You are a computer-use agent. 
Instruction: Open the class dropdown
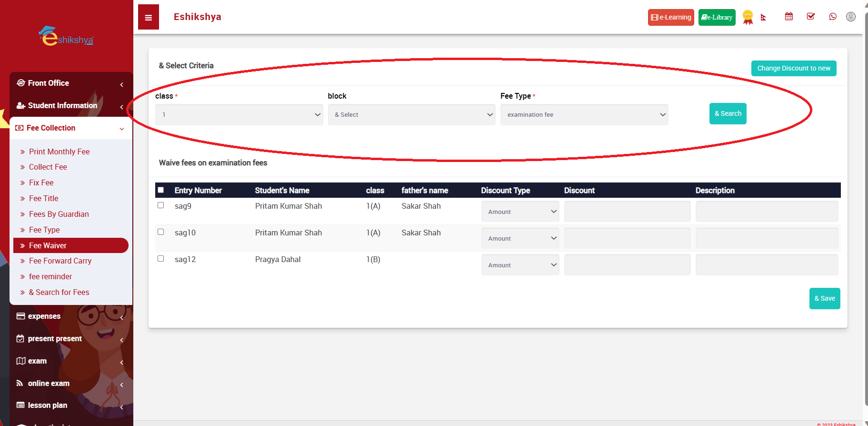point(239,115)
